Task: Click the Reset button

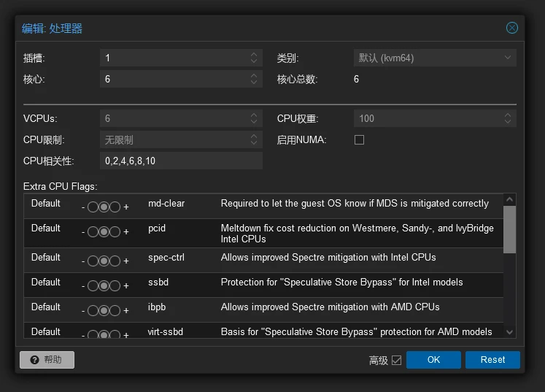Action: [x=492, y=360]
